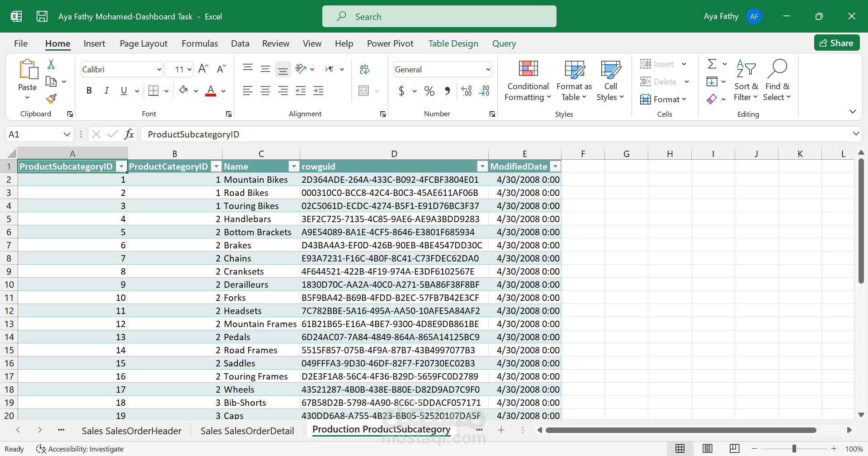
Task: Click the Increase Font Size icon
Action: click(203, 69)
